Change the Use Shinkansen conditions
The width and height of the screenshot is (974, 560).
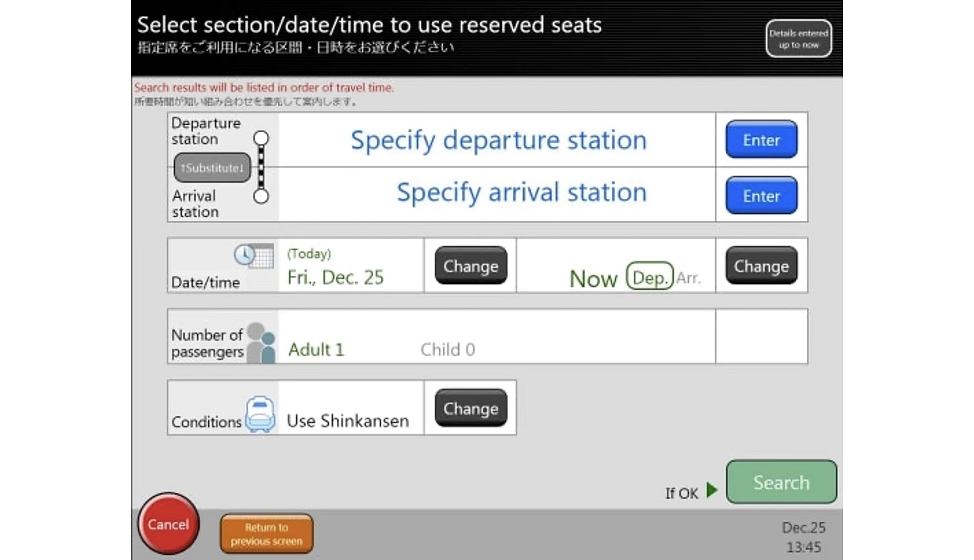471,408
